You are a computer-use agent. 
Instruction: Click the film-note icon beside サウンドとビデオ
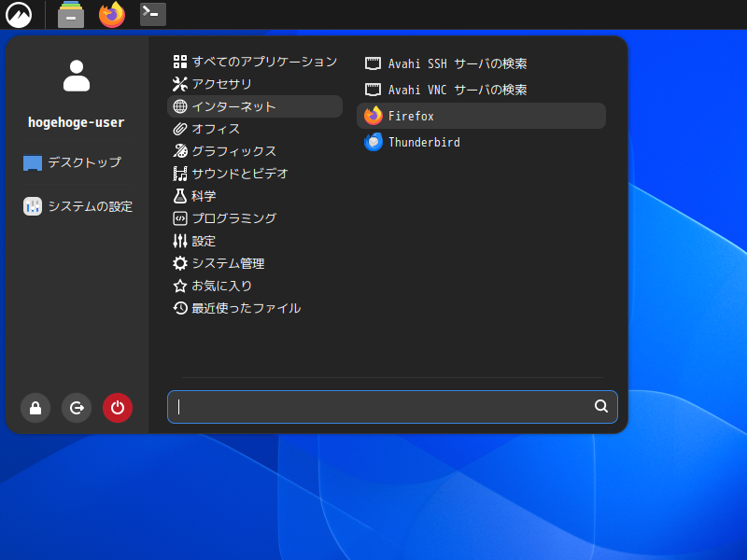point(180,174)
